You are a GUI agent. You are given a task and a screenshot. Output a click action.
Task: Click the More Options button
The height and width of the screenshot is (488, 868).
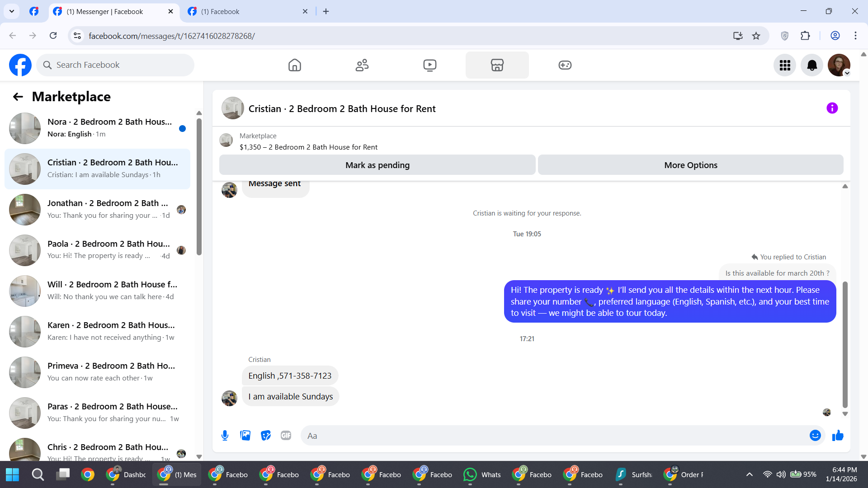tap(690, 165)
